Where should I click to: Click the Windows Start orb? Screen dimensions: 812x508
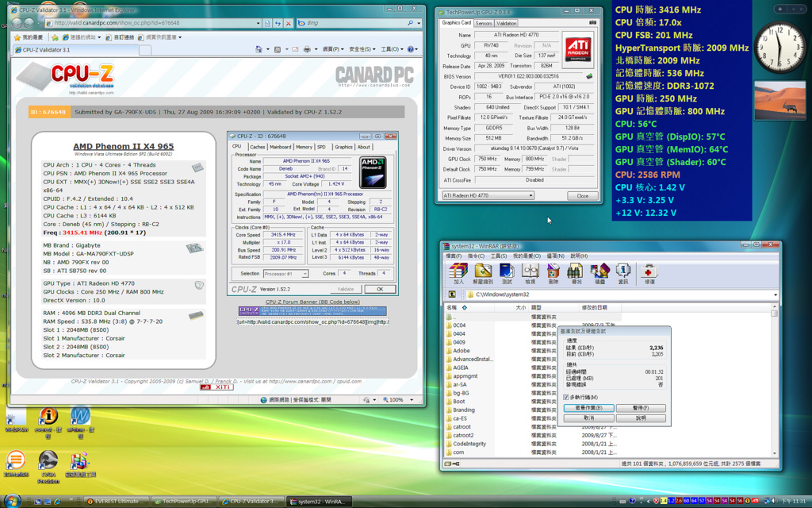tap(11, 501)
